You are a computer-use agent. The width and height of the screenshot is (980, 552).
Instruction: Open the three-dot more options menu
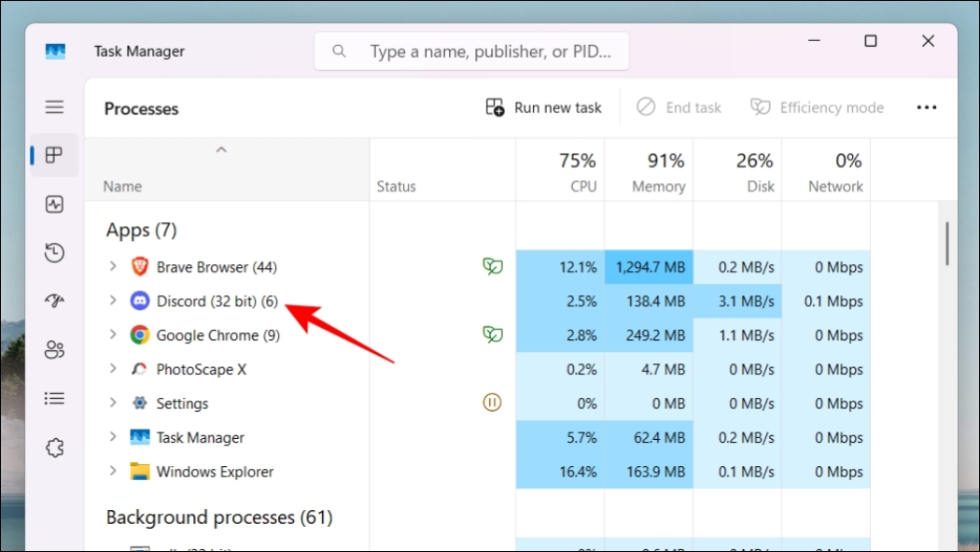pyautogui.click(x=926, y=107)
